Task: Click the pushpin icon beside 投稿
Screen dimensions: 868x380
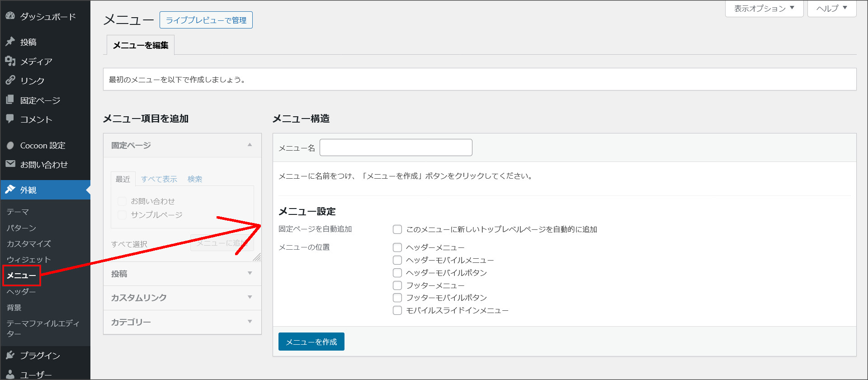Action: [10, 42]
